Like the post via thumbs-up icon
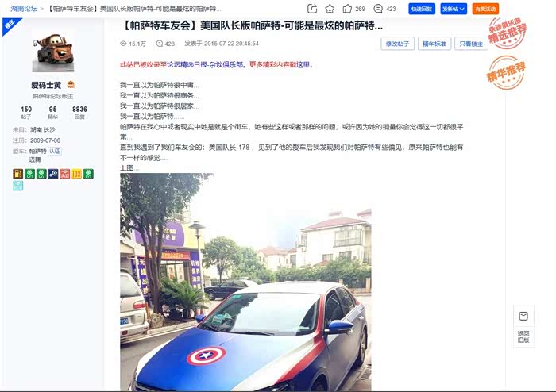This screenshot has width=556, height=392. pos(347,9)
